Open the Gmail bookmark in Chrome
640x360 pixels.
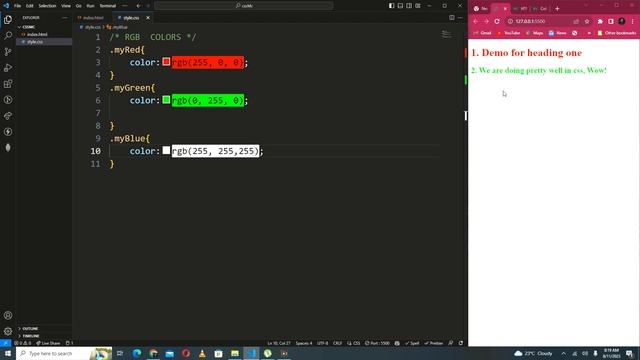tap(482, 33)
